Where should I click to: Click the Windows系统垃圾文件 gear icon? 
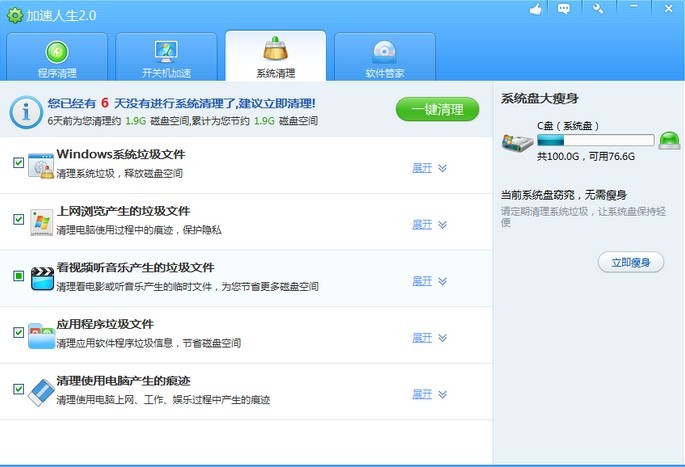tap(41, 166)
